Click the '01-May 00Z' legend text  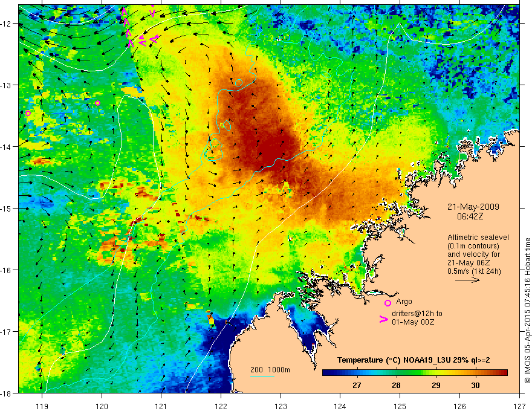click(412, 322)
